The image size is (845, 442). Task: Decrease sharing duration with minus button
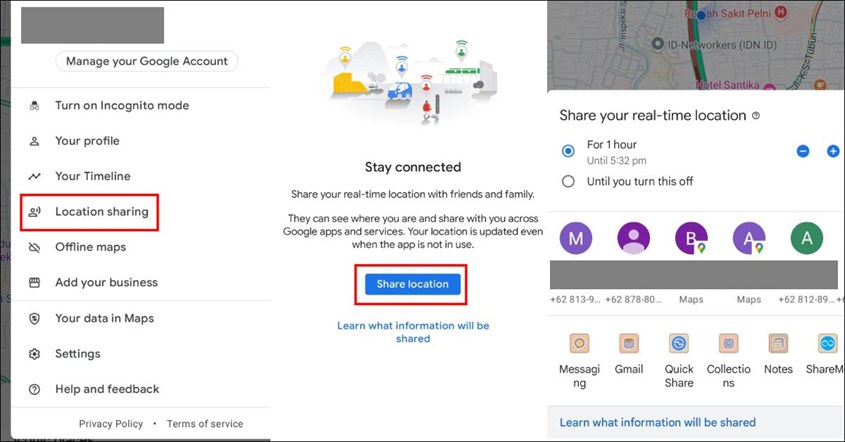click(x=803, y=151)
